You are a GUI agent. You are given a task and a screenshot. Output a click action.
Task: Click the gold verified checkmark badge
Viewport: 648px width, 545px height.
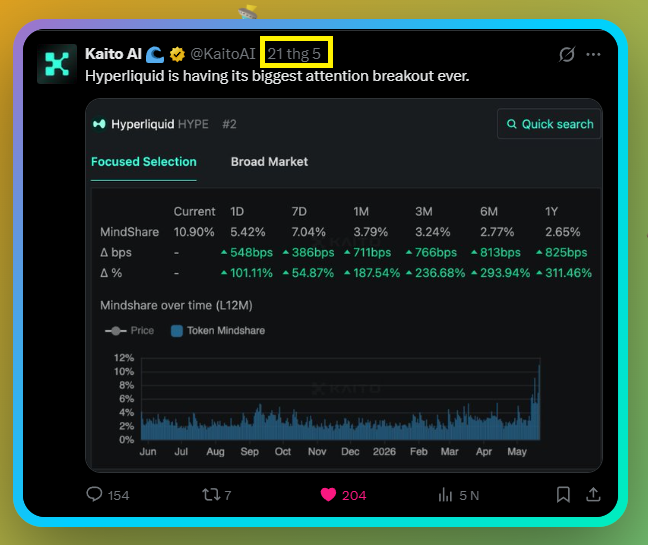[177, 54]
